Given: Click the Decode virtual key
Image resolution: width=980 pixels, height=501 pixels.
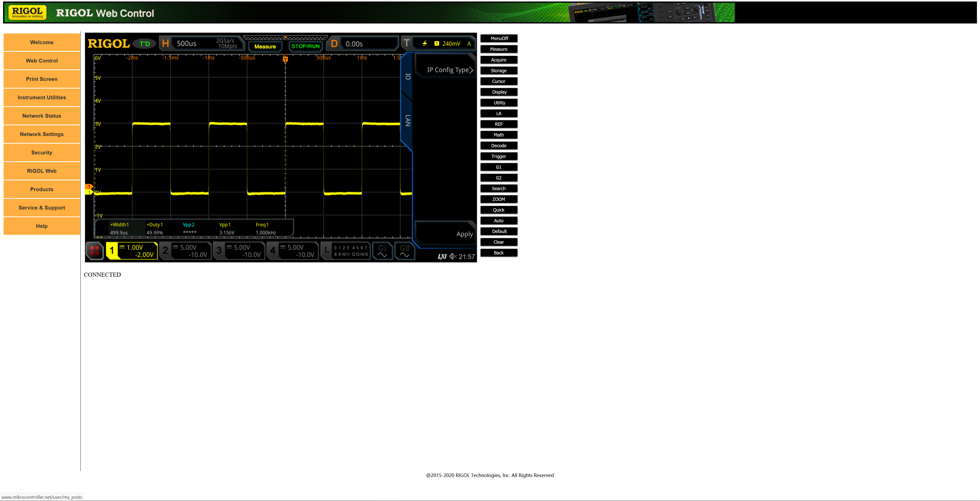Looking at the screenshot, I should coord(499,145).
